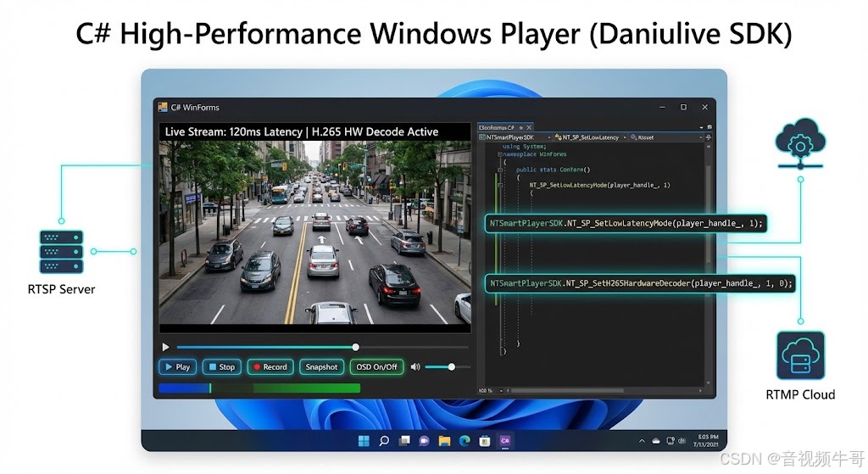This screenshot has width=868, height=474.
Task: Minimize the C# WinForms window
Action: tap(662, 107)
